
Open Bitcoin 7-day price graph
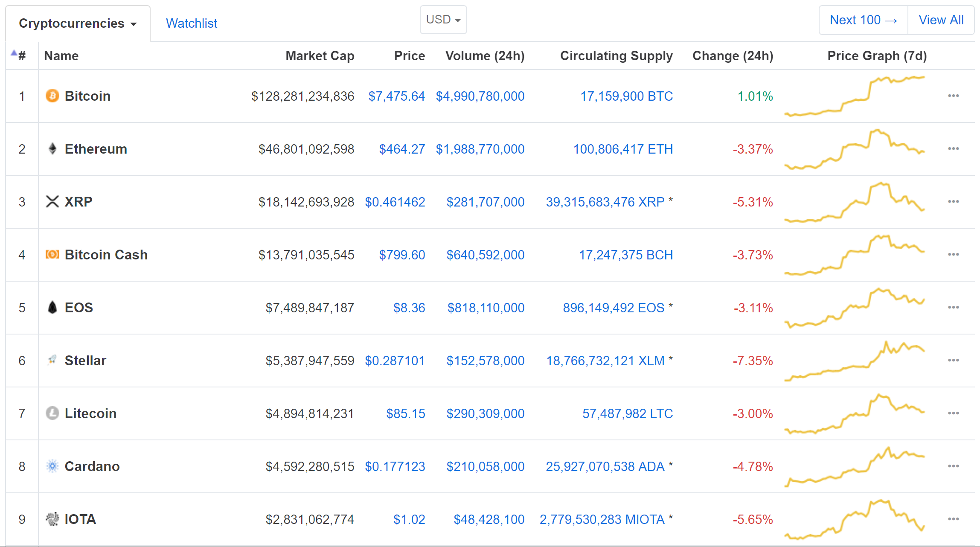click(855, 96)
